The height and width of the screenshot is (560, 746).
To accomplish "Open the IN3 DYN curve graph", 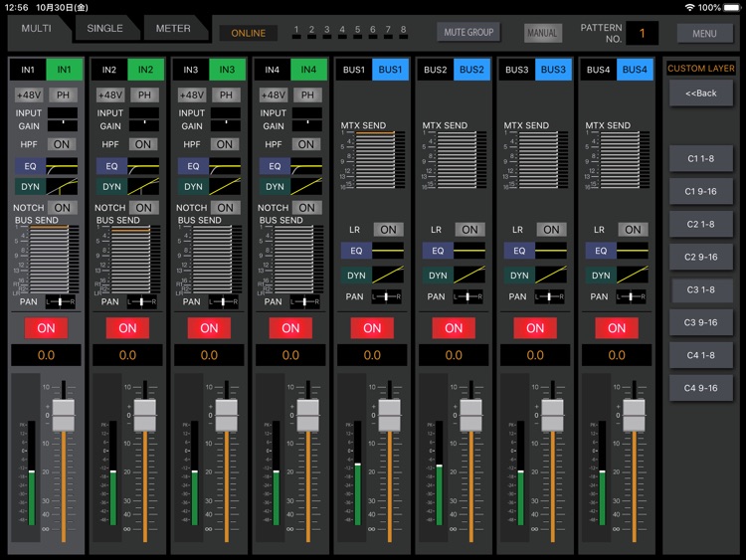I will coord(225,187).
